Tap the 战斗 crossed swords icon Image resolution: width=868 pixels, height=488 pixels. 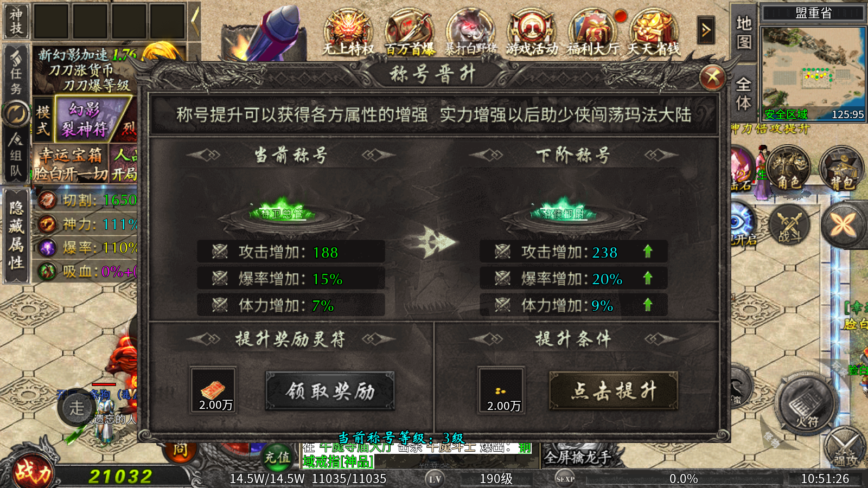(x=789, y=224)
